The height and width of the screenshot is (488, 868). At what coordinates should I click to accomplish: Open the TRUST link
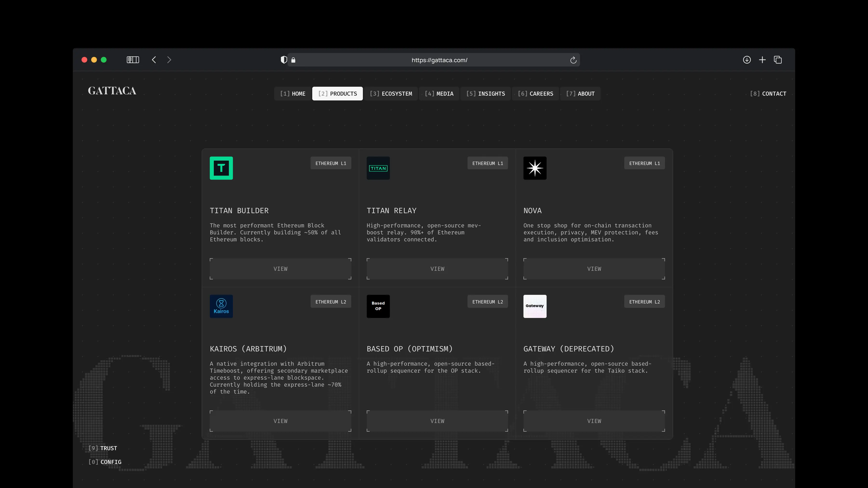coord(102,448)
